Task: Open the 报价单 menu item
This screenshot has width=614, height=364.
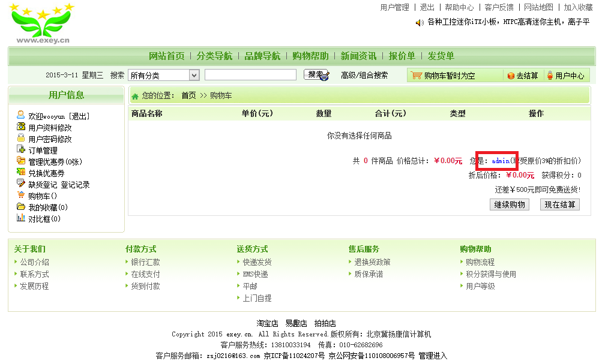Action: point(402,56)
